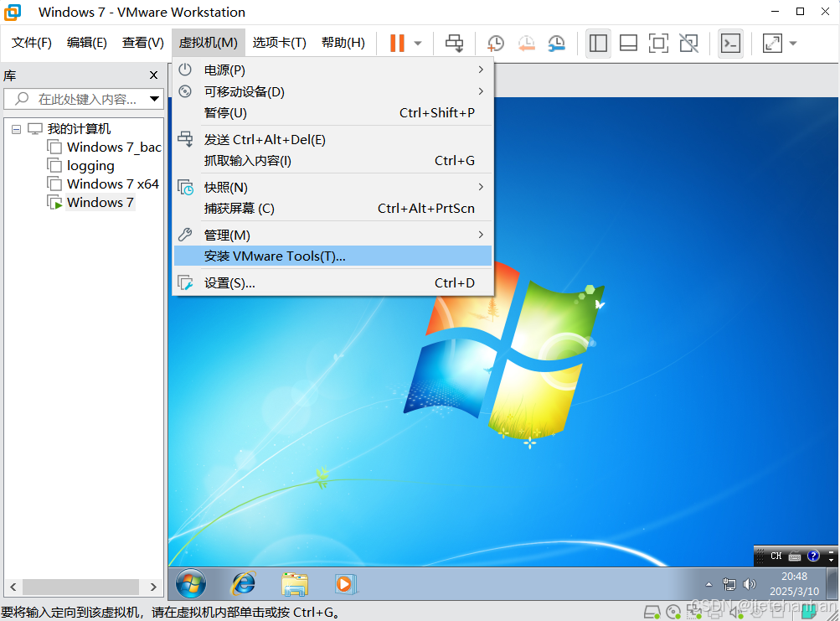Click the revert to snapshot toolbar icon
The image size is (840, 621).
(x=527, y=43)
